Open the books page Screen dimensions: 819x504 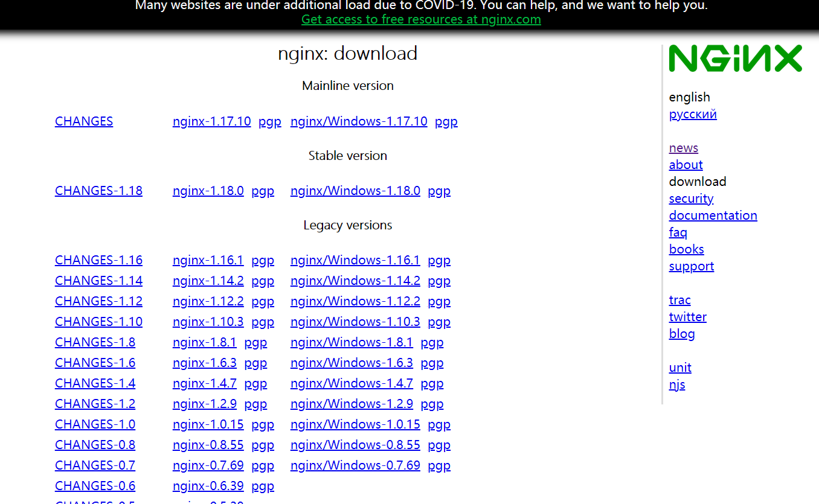point(687,249)
